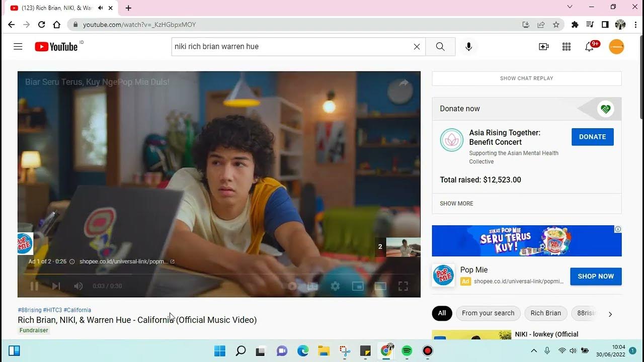Screen dimensions: 644x362
Task: Open the NIKI - lowkey suggested video
Action: [546, 334]
